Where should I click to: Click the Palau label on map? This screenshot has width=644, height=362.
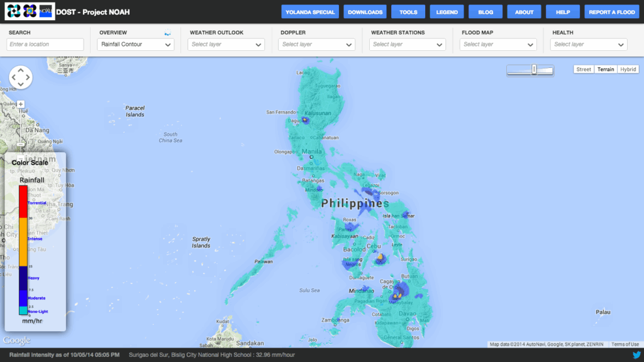click(x=603, y=312)
